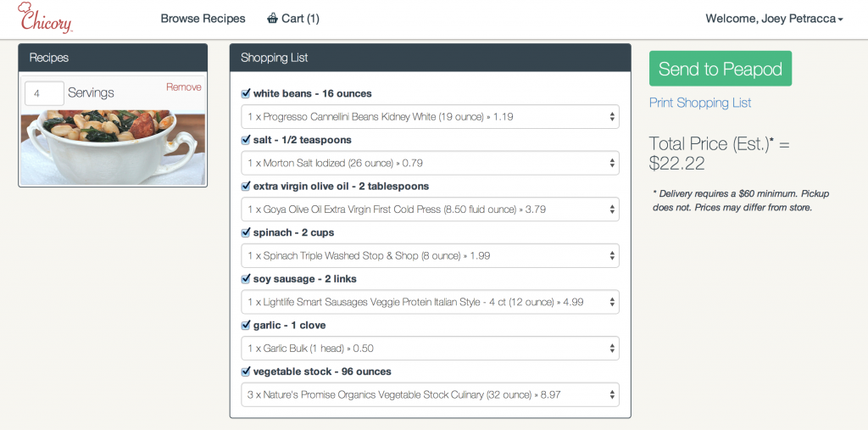Click the 'Servings' label text
This screenshot has width=868, height=430.
pos(91,92)
